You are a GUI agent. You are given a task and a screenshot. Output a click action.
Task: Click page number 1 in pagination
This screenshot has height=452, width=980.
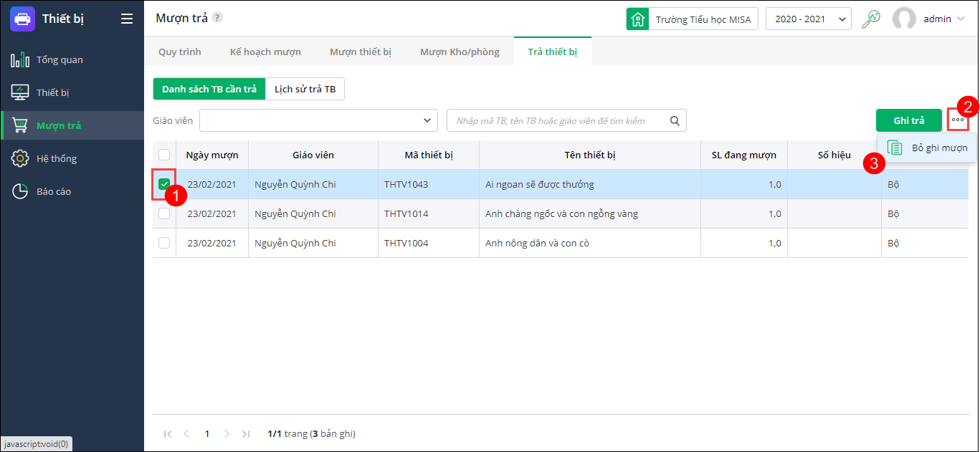[207, 433]
